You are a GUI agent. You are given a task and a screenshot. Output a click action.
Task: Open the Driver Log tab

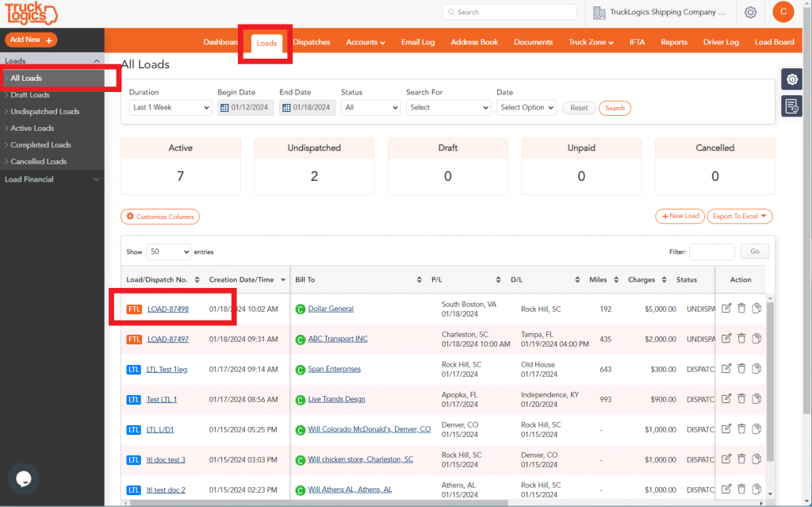coord(721,42)
